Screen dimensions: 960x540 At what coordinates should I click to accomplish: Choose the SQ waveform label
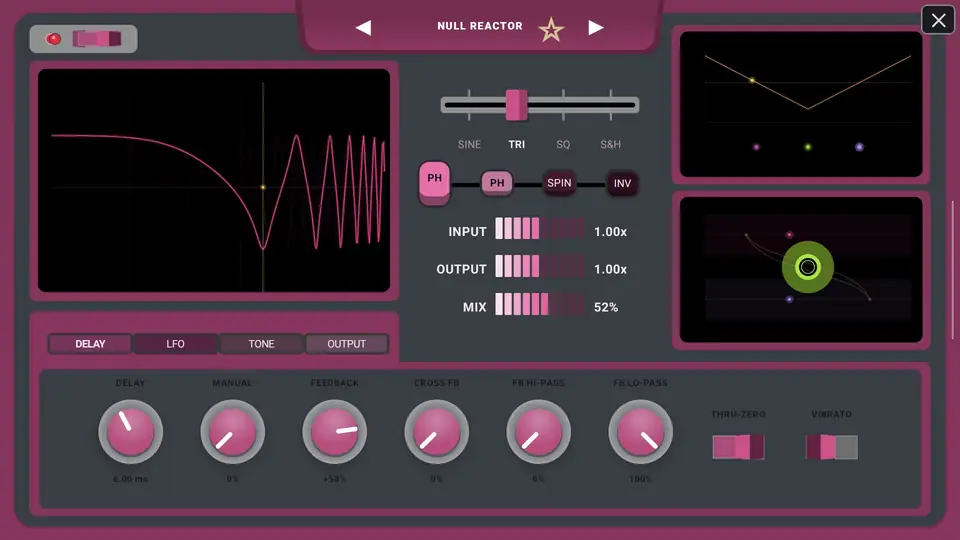point(563,144)
